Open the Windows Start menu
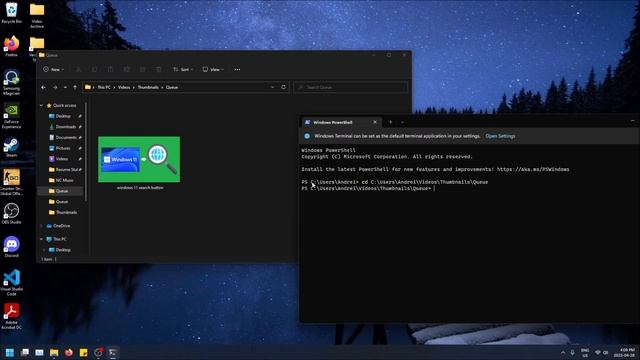The width and height of the screenshot is (640, 360). pyautogui.click(x=9, y=352)
